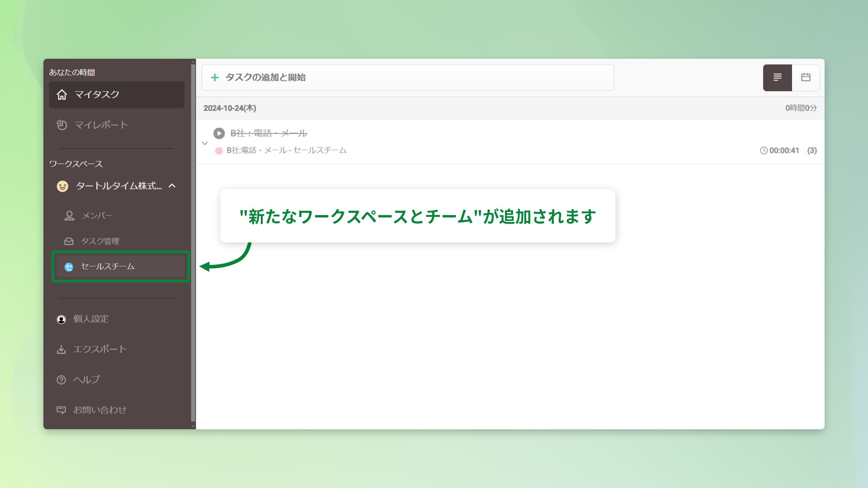Click the タスクの追加と開始 input field
Image resolution: width=868 pixels, height=488 pixels.
[407, 77]
